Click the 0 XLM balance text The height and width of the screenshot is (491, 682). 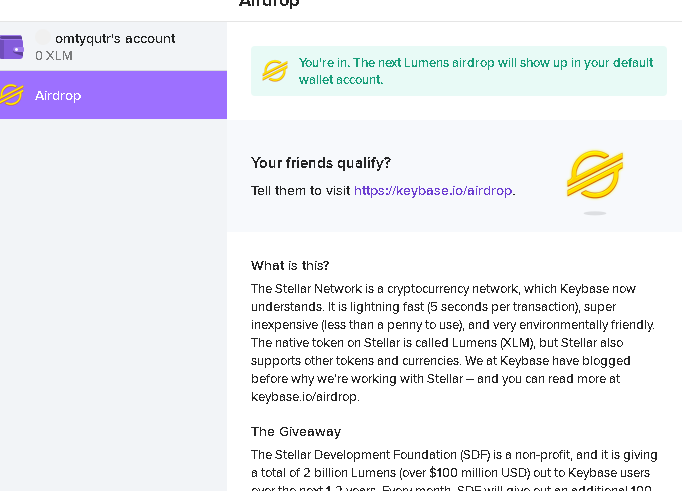coord(54,56)
